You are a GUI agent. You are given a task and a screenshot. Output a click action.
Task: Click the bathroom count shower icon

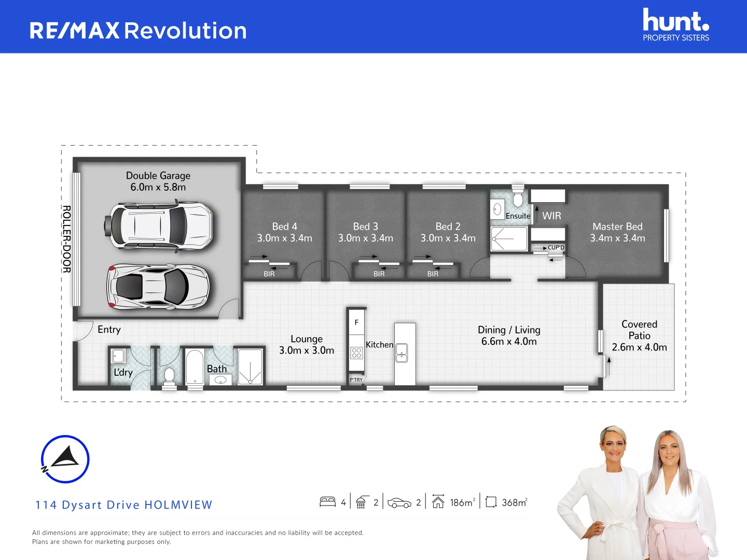(361, 502)
